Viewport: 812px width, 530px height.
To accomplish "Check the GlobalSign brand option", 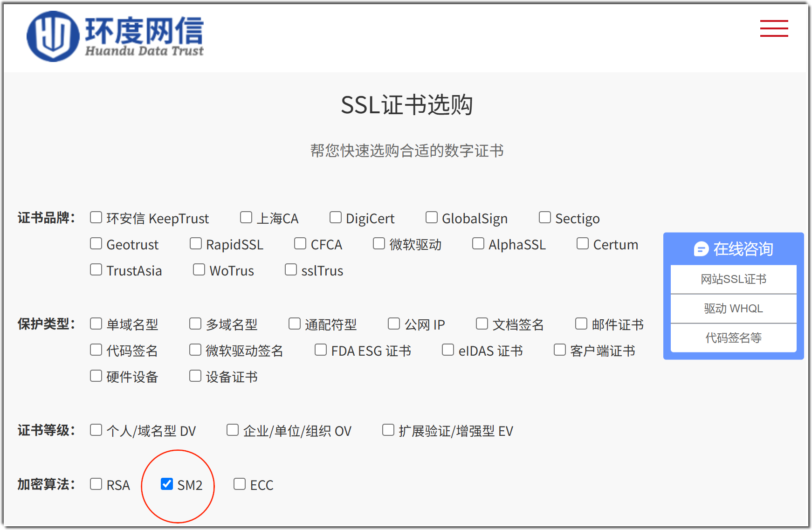I will coord(431,217).
